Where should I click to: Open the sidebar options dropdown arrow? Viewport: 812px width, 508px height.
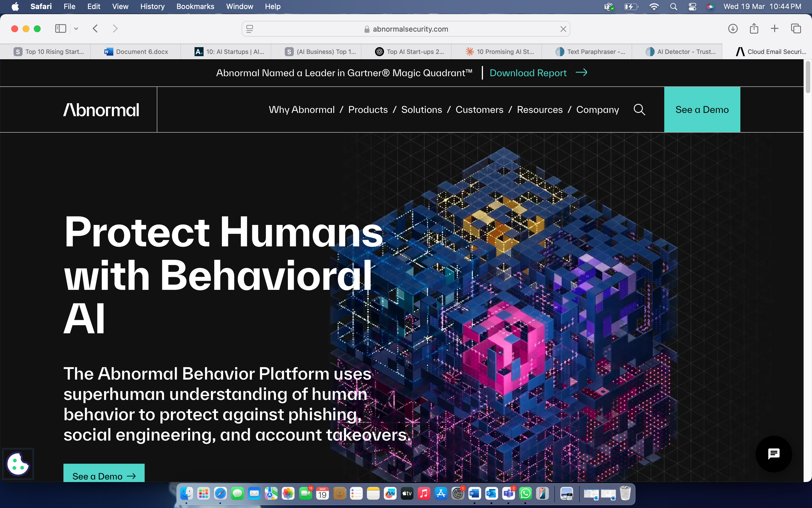[x=76, y=29]
